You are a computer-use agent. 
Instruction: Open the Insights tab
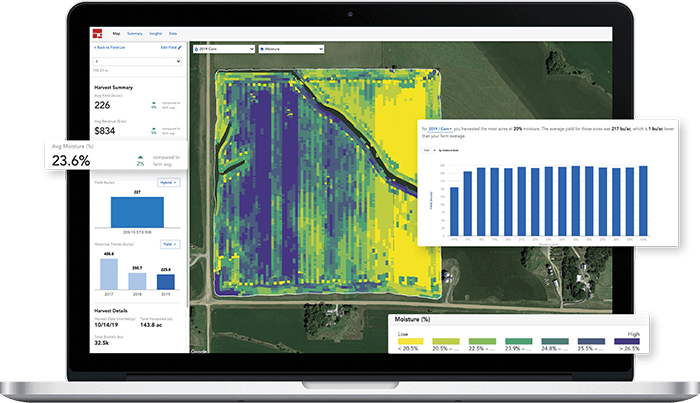point(156,33)
